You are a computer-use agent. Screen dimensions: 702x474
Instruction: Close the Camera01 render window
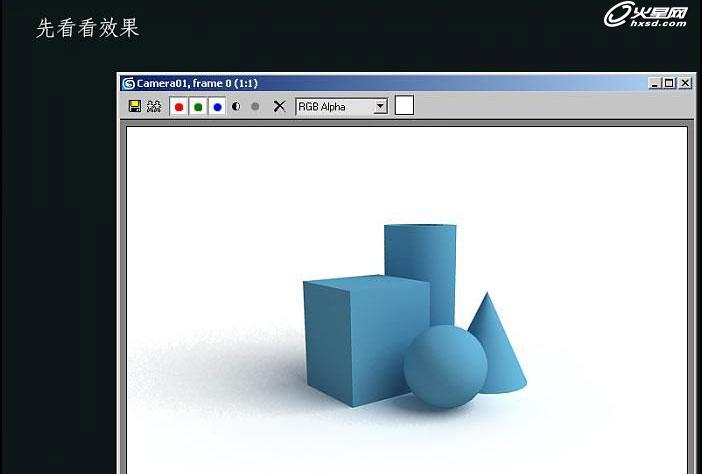685,83
